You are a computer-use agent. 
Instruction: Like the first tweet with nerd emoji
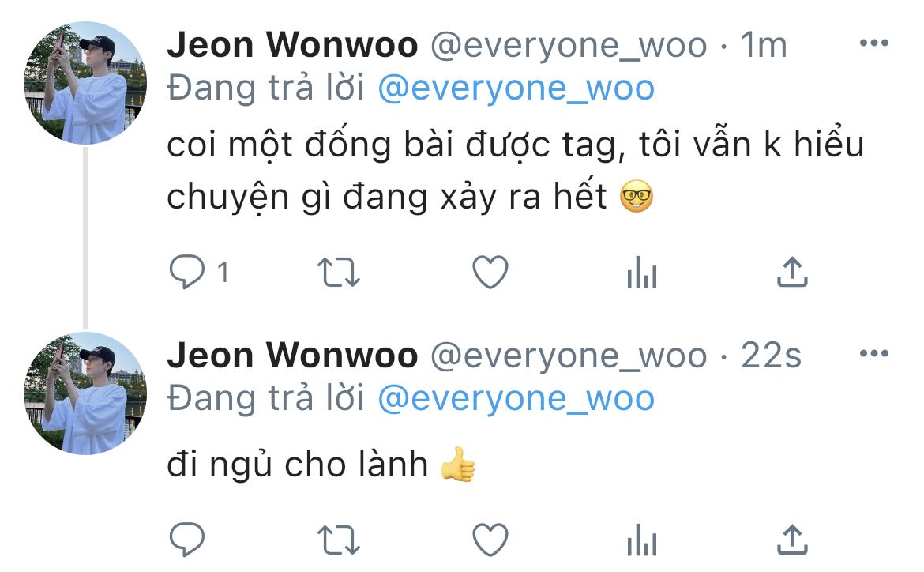click(x=490, y=272)
